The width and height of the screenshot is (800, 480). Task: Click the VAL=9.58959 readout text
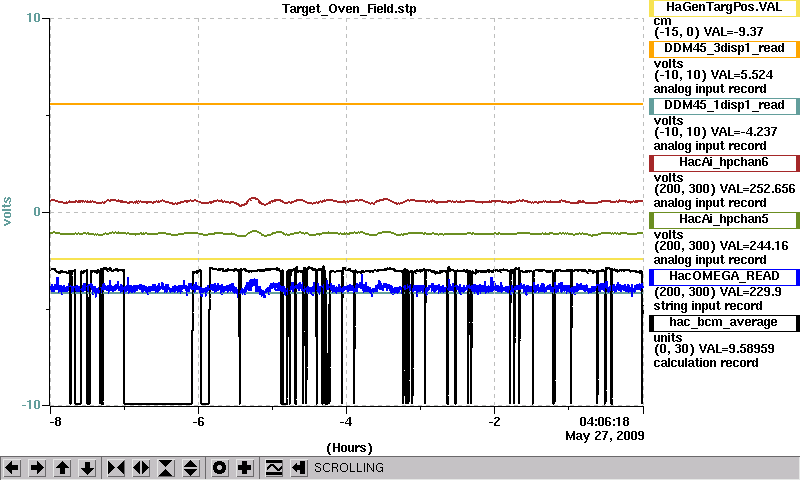(736, 349)
